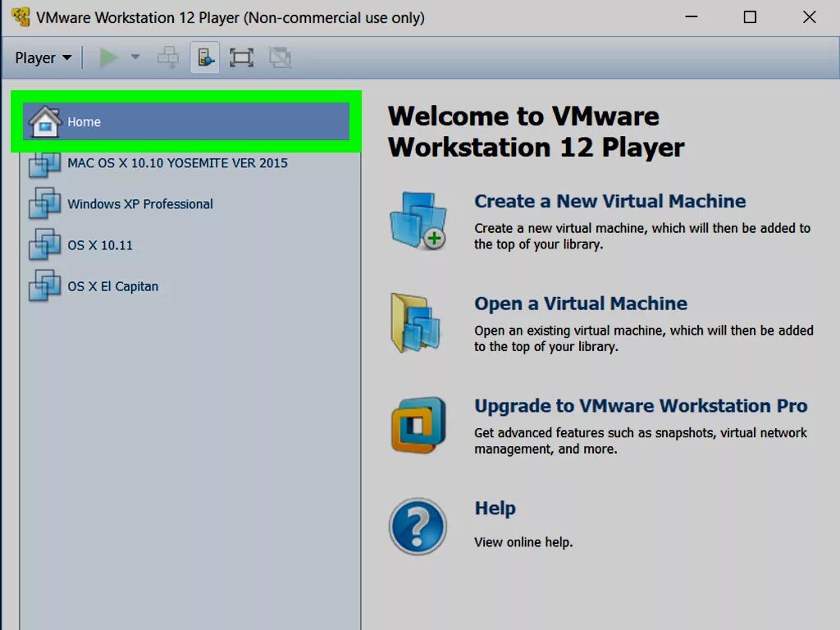Click the Help link

(x=495, y=509)
